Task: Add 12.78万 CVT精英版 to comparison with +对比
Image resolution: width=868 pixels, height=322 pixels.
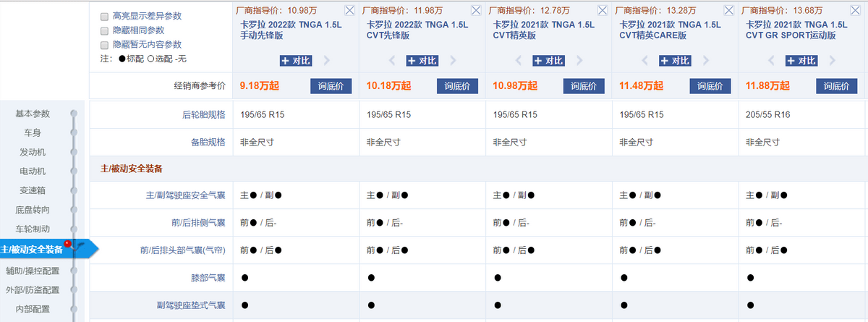Action: click(x=550, y=61)
